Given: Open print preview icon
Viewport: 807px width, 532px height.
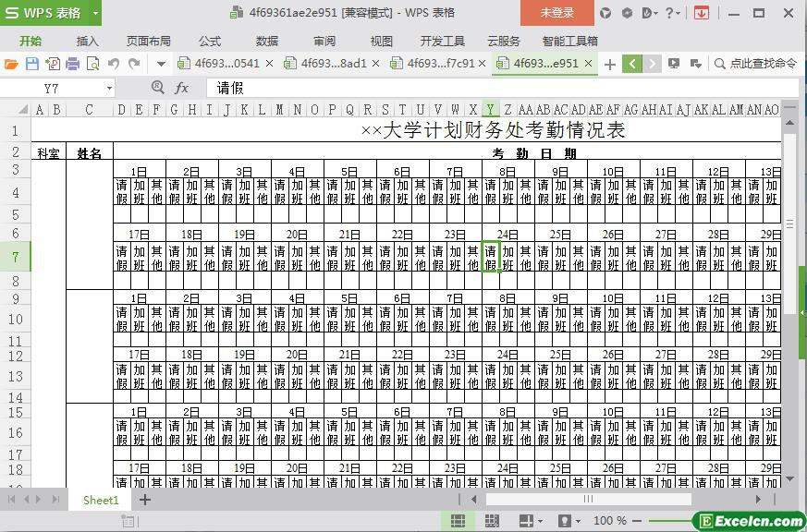Looking at the screenshot, I should pyautogui.click(x=92, y=64).
